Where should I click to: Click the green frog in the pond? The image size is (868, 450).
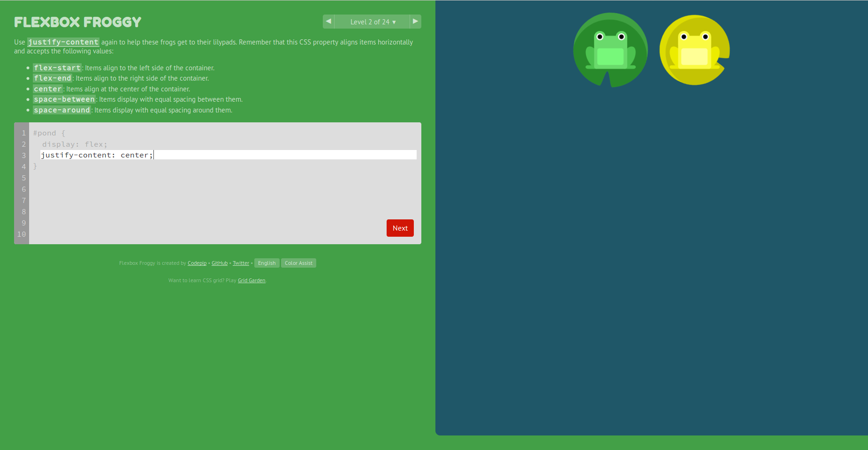pos(610,50)
